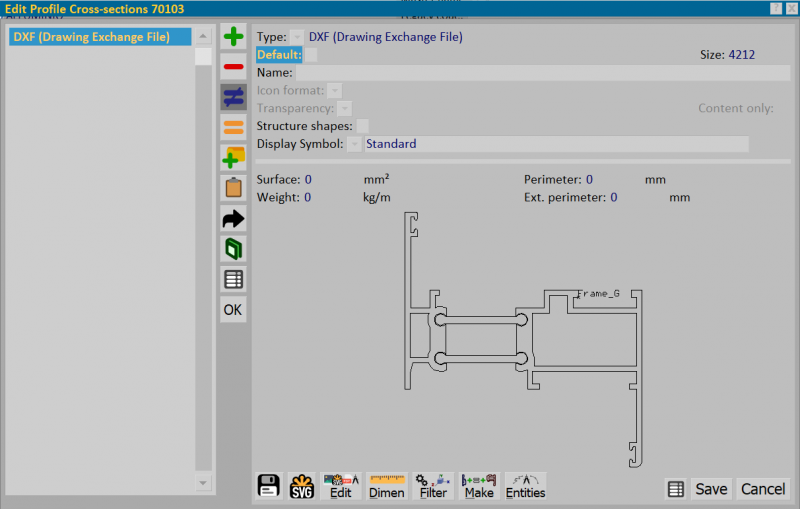Click the Display Symbol Standard field

557,144
